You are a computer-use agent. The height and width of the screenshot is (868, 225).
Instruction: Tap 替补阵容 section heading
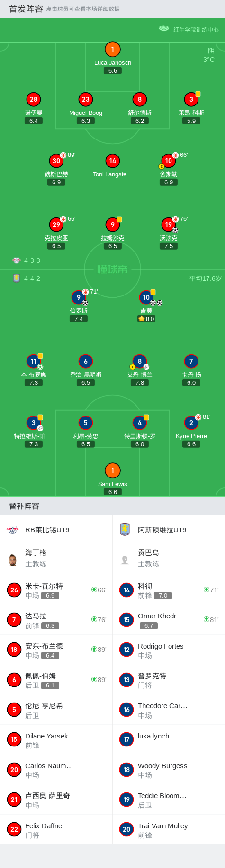pyautogui.click(x=24, y=506)
